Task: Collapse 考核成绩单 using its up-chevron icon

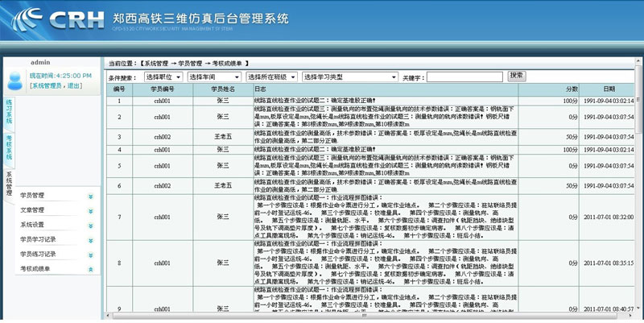Action: coord(91,270)
